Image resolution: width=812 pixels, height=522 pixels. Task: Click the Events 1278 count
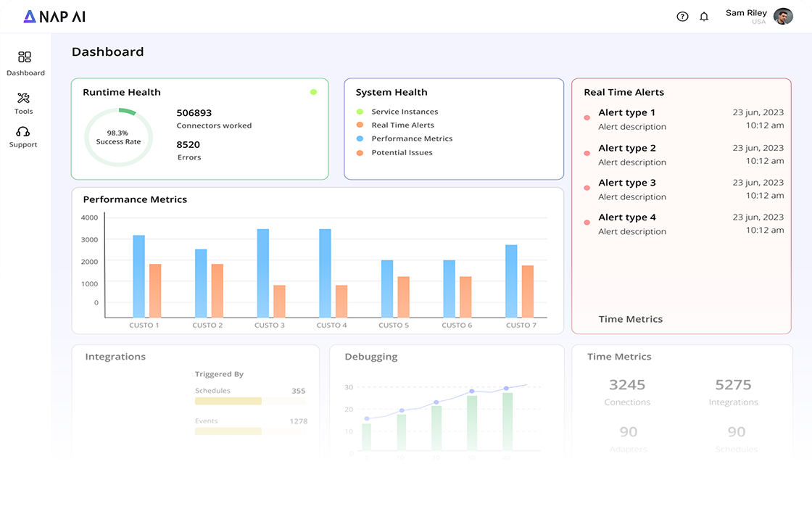[x=298, y=421]
